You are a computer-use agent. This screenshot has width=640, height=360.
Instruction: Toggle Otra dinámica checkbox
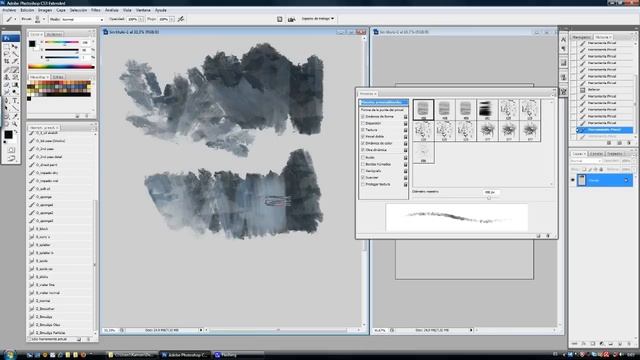363,150
